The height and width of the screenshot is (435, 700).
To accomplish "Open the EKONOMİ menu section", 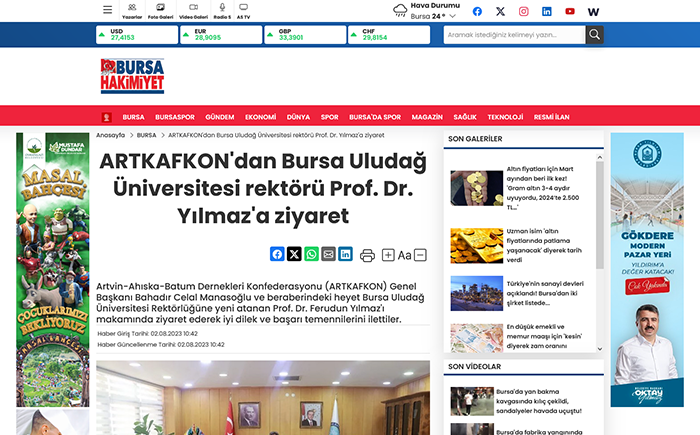I will coord(261,117).
